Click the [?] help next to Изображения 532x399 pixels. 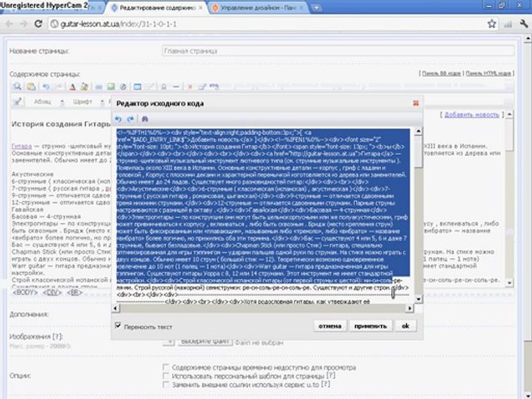58,336
